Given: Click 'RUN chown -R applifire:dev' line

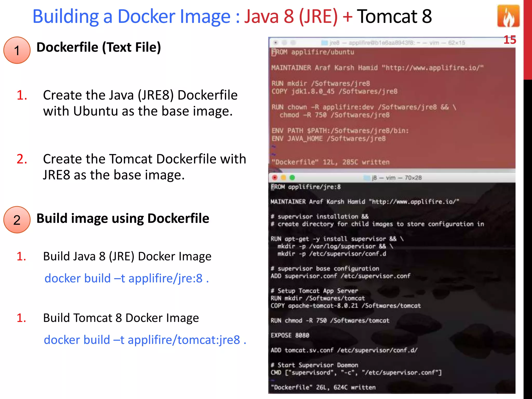Looking at the screenshot, I should click(x=364, y=107).
